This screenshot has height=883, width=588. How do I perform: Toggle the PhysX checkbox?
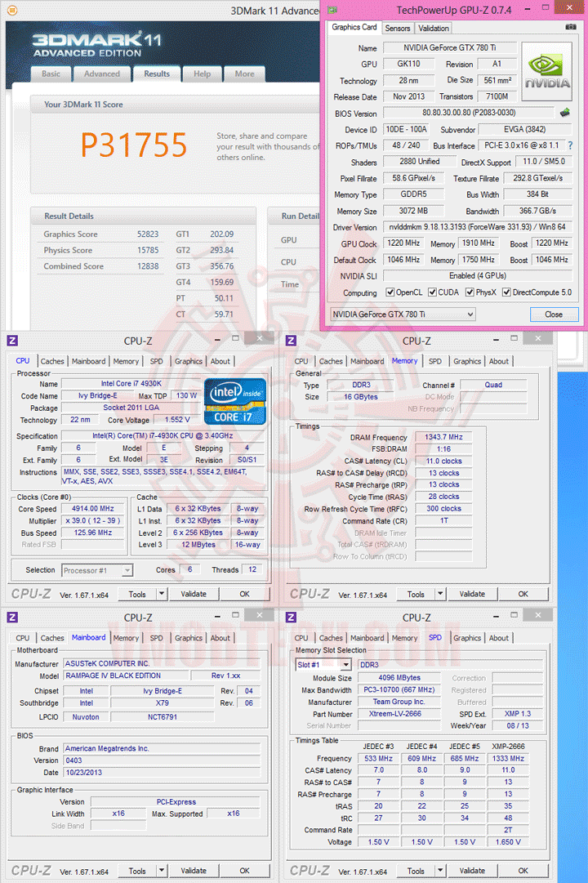[470, 292]
